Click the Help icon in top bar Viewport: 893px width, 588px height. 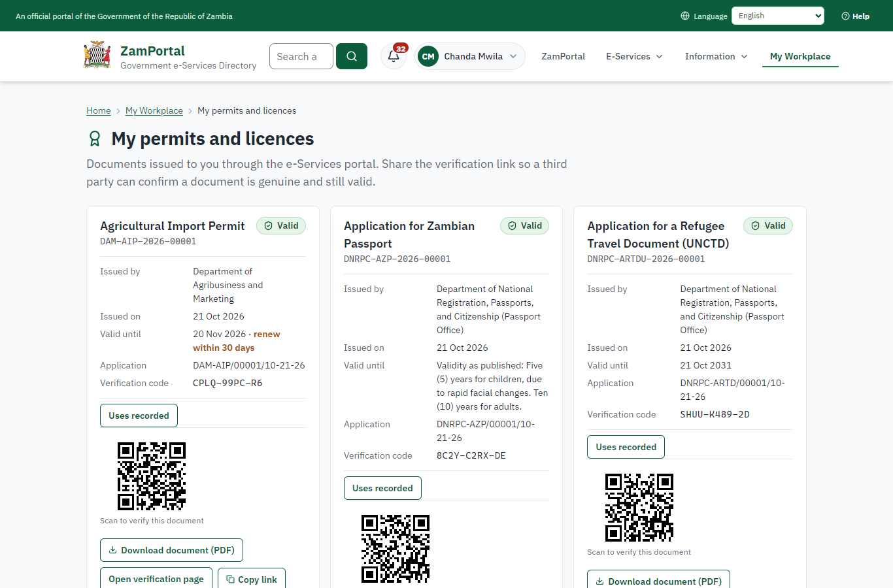[845, 16]
